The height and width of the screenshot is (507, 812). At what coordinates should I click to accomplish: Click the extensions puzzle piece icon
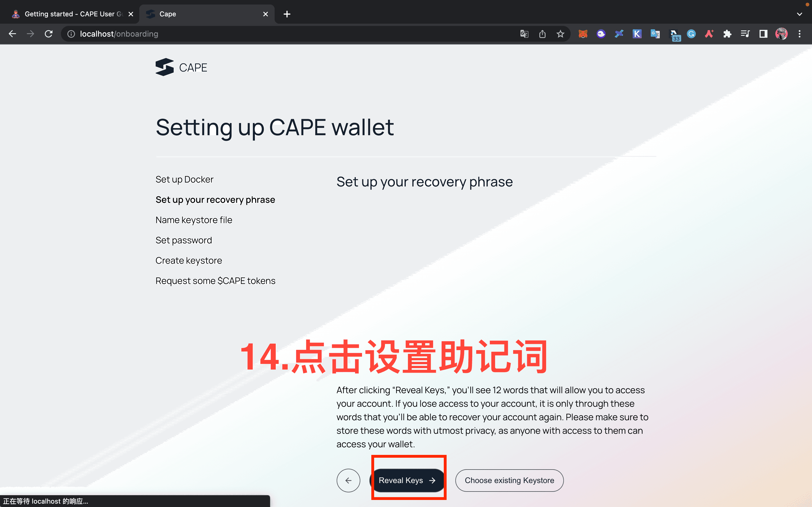coord(727,33)
